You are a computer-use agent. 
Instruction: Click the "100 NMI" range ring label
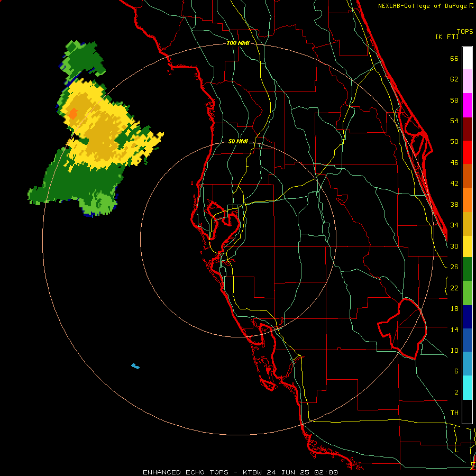point(238,43)
